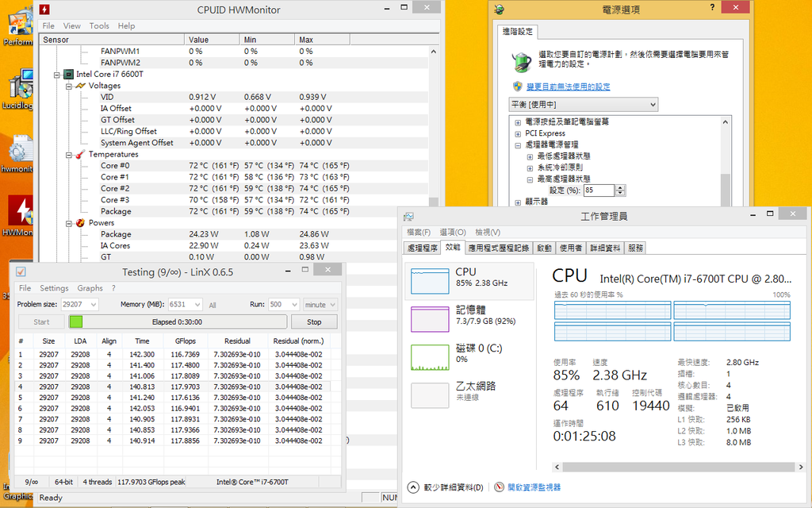Select the Ethernet (乙太網路) graph thumbnail
Image resolution: width=812 pixels, height=508 pixels.
(430, 395)
